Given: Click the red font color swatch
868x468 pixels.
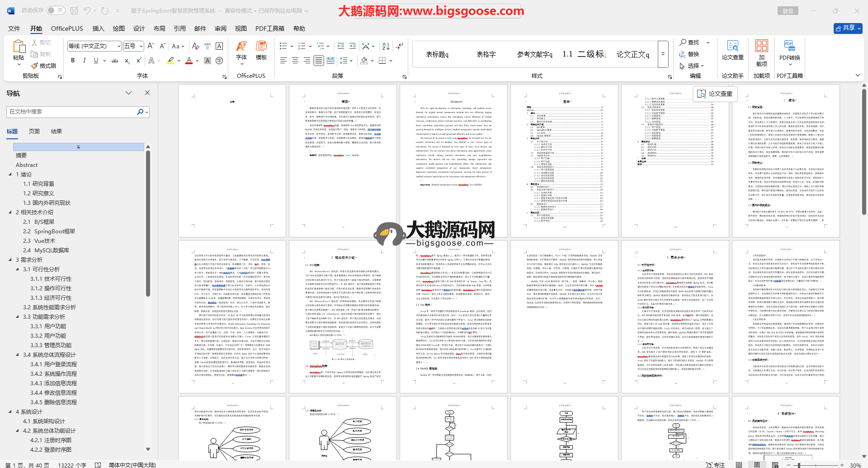Looking at the screenshot, I should [x=189, y=61].
